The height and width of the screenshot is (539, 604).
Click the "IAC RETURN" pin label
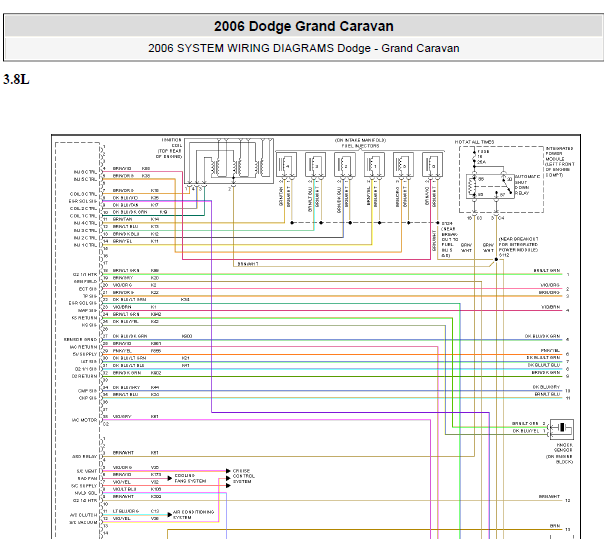pyautogui.click(x=84, y=347)
